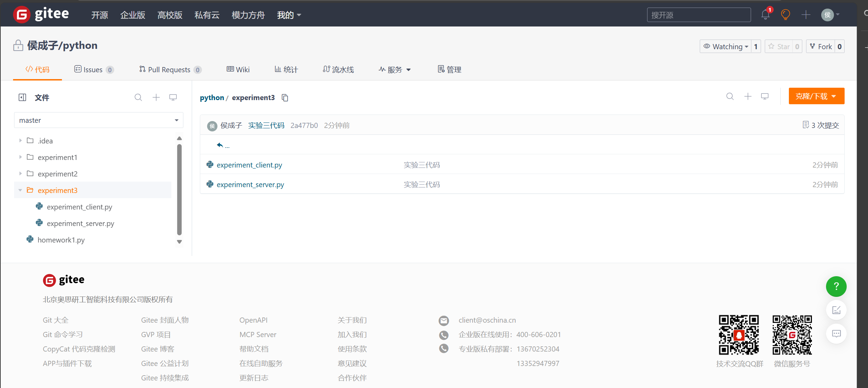Collapse the file sidebar panel icon
This screenshot has height=388, width=868.
tap(22, 98)
